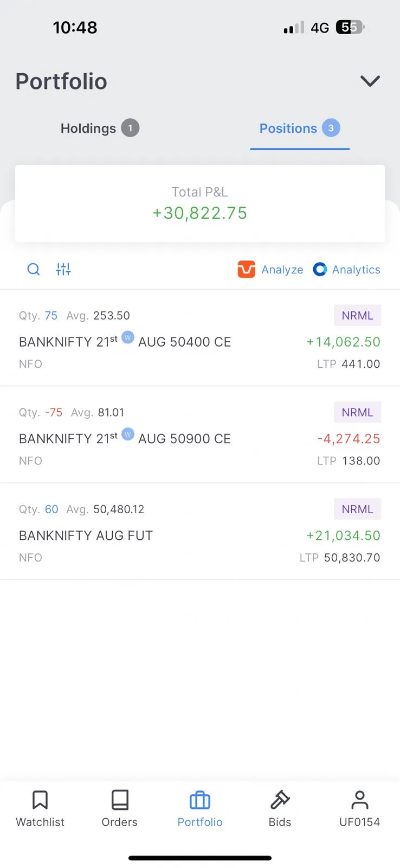Tap the weekly badge on 50400 CE

128,337
